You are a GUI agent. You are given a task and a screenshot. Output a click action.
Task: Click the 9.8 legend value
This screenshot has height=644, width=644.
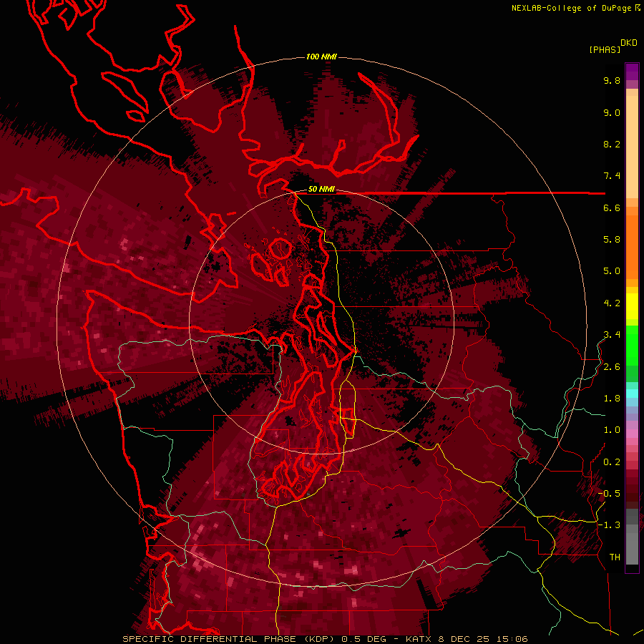(x=612, y=80)
